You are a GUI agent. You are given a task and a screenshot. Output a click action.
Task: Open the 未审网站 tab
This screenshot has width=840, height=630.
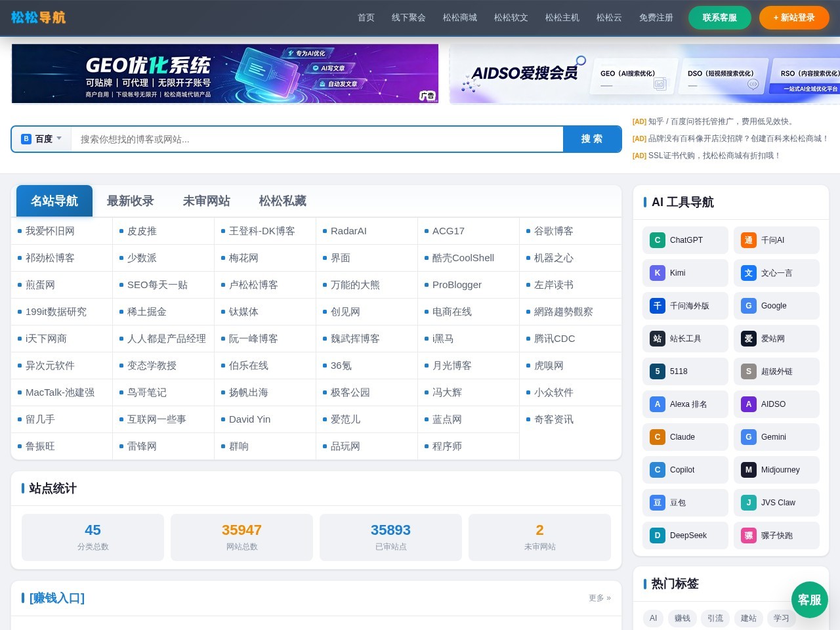(207, 201)
